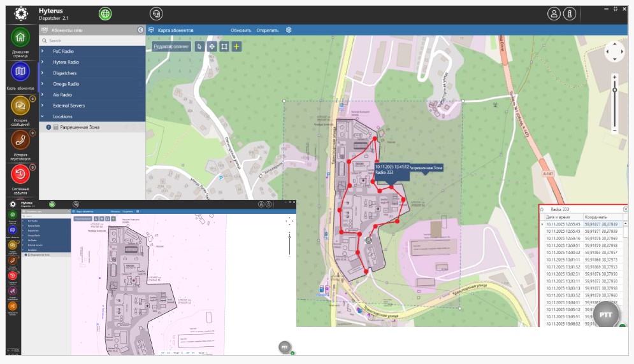Screen dimensions: 634x364
Task: Click the subscriber marker icon on the map track
Action: pyautogui.click(x=368, y=241)
